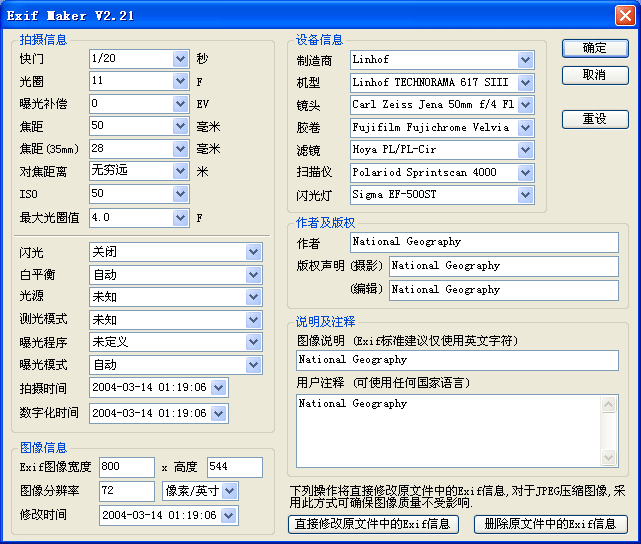Click the 拍摄时间 datetime text field
Image resolution: width=641 pixels, height=544 pixels.
tap(150, 387)
